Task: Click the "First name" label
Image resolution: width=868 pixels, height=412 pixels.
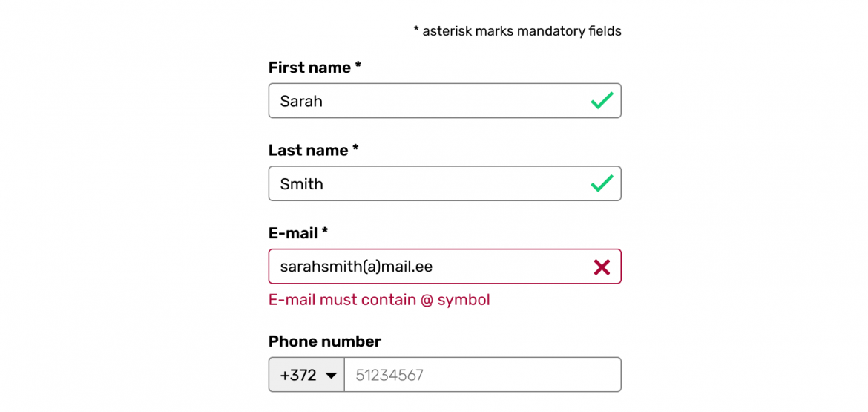Action: pos(309,68)
